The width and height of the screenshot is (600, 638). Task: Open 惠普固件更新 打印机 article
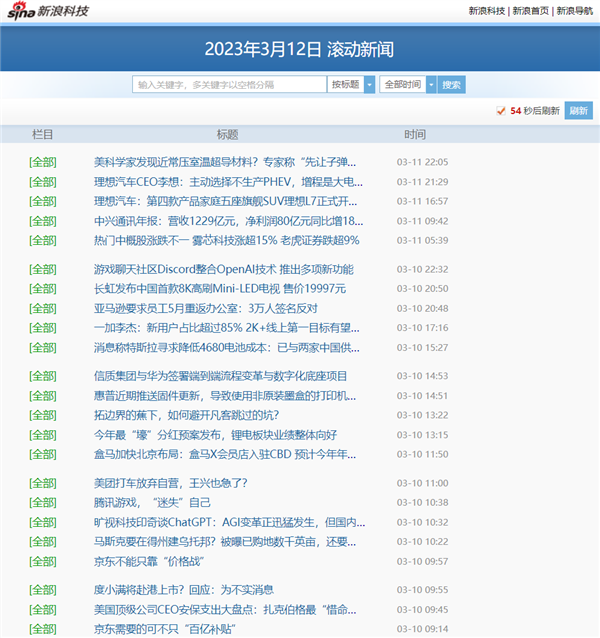pyautogui.click(x=225, y=396)
